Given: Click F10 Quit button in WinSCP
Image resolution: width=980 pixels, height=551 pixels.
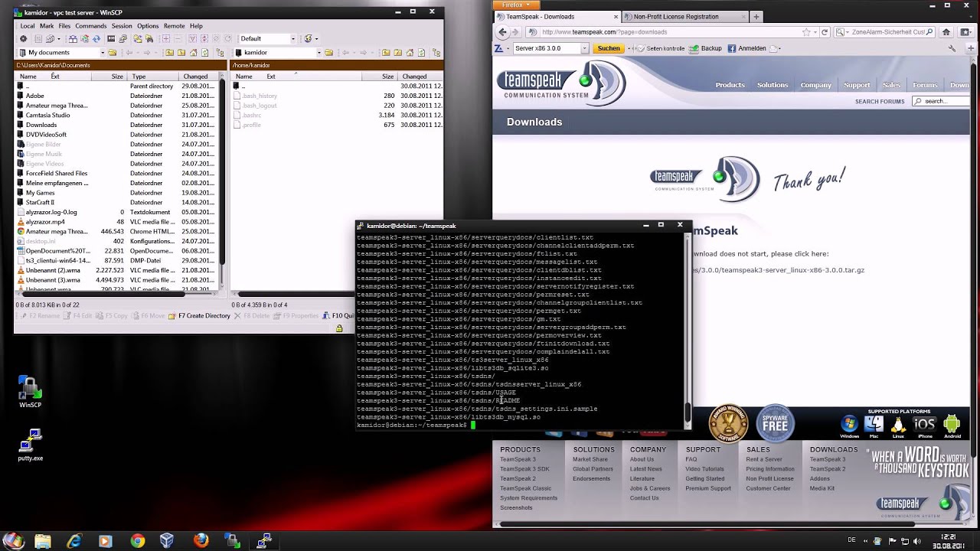Looking at the screenshot, I should tap(338, 315).
